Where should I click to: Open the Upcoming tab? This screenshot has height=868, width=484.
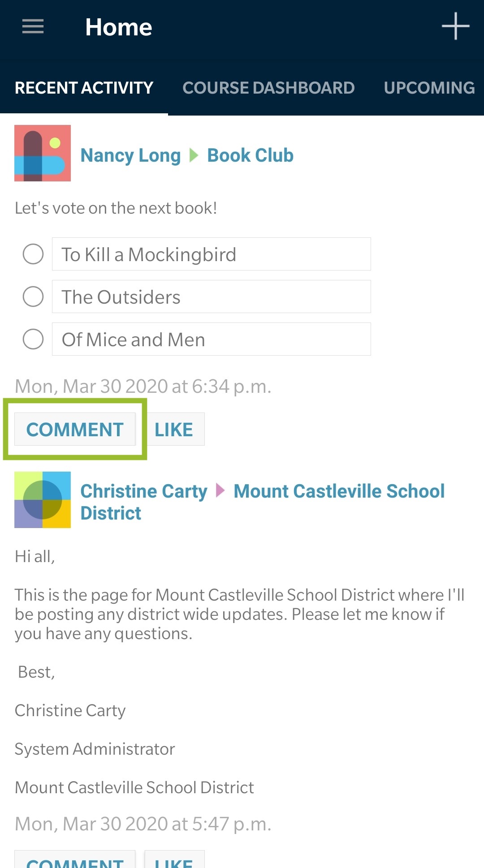tap(429, 88)
